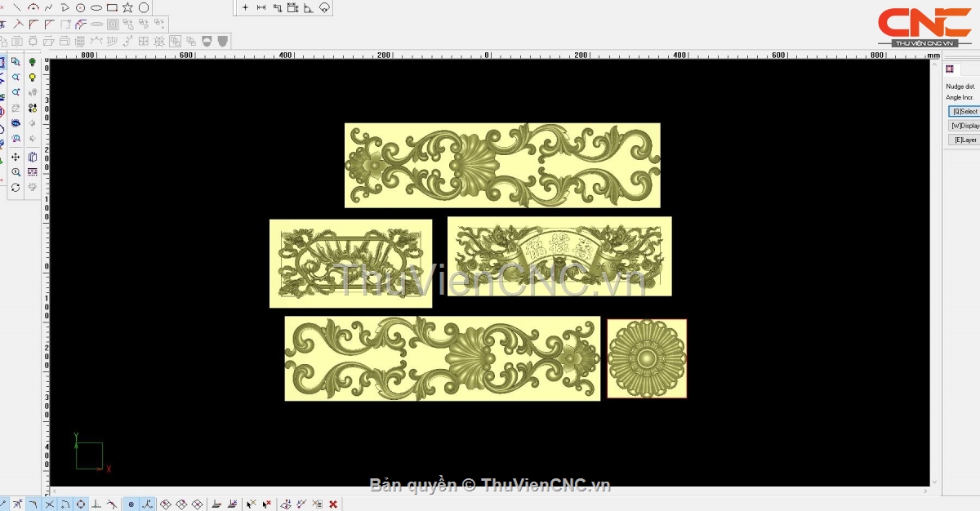Viewport: 980px width, 511px height.
Task: Click the red X delete icon in bottom toolbar
Action: (333, 504)
